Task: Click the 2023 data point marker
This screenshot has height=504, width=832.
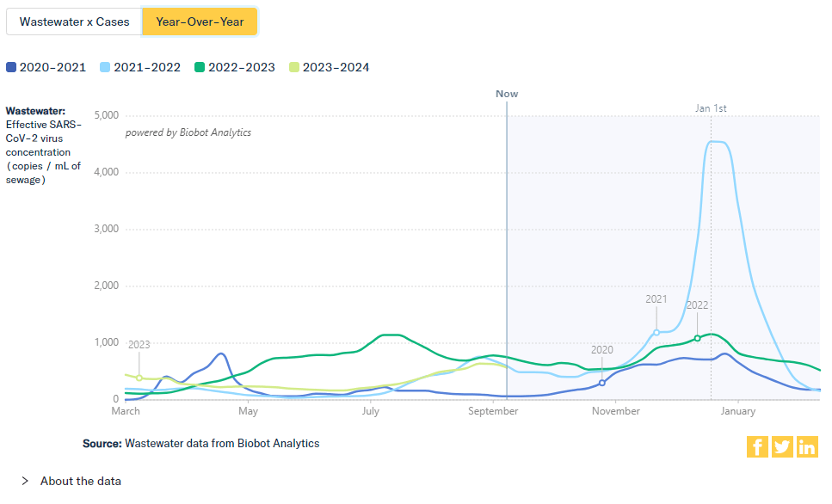Action: coord(139,378)
